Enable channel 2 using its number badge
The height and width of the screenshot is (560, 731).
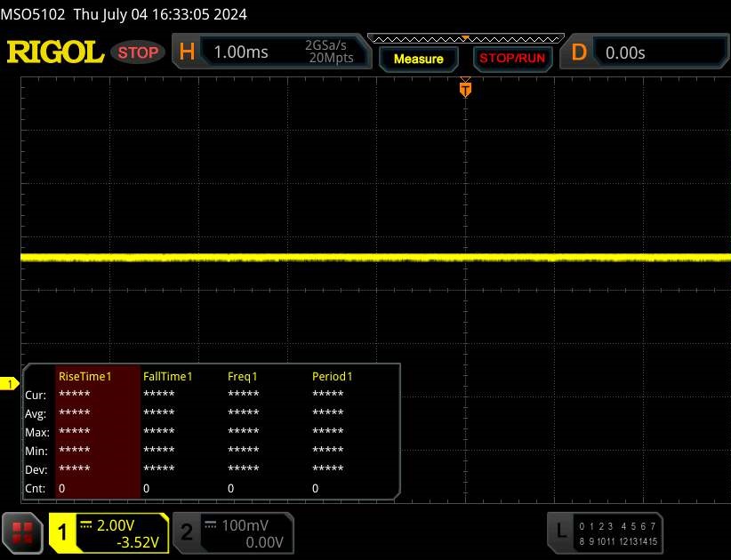tap(187, 532)
